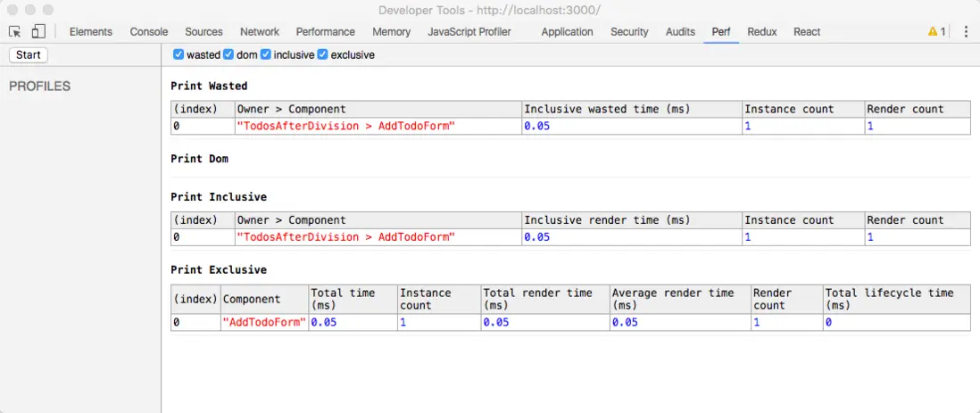Select the "AddTodoForm" cell in Print Exclusive

coord(264,322)
